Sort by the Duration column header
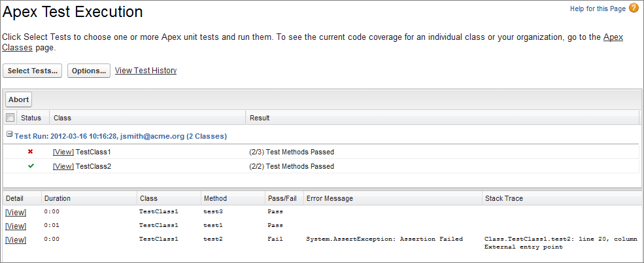 coord(58,198)
